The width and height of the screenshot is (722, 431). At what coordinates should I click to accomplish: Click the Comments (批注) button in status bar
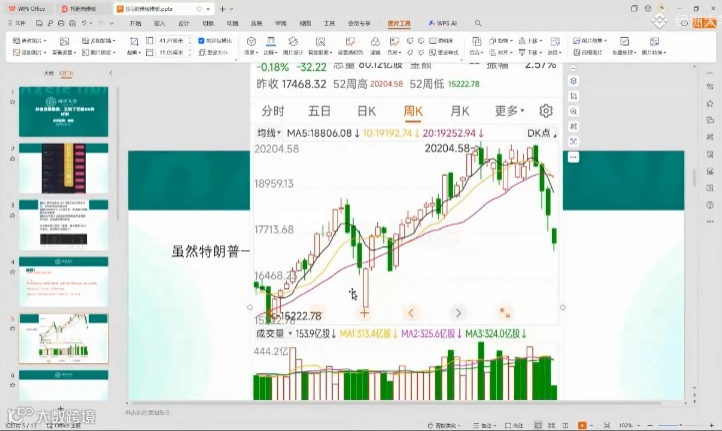click(x=514, y=425)
